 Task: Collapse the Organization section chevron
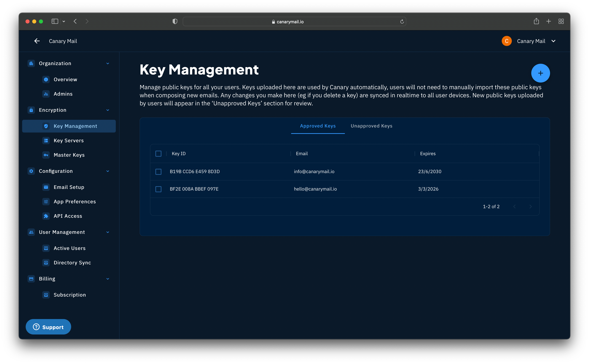pos(108,64)
